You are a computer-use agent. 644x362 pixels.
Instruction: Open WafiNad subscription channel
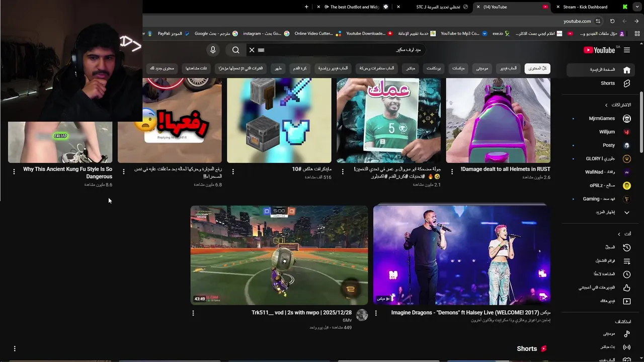601,172
